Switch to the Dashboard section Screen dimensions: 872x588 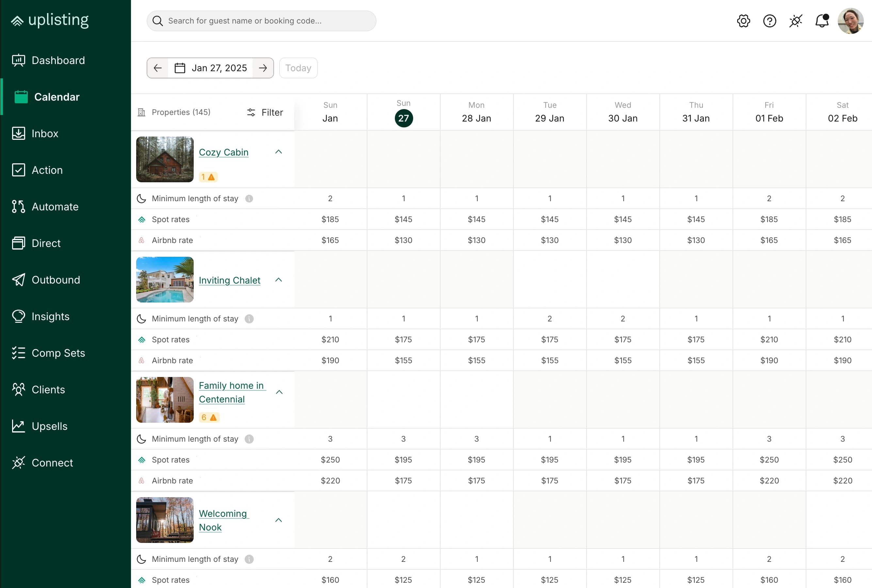pos(58,60)
